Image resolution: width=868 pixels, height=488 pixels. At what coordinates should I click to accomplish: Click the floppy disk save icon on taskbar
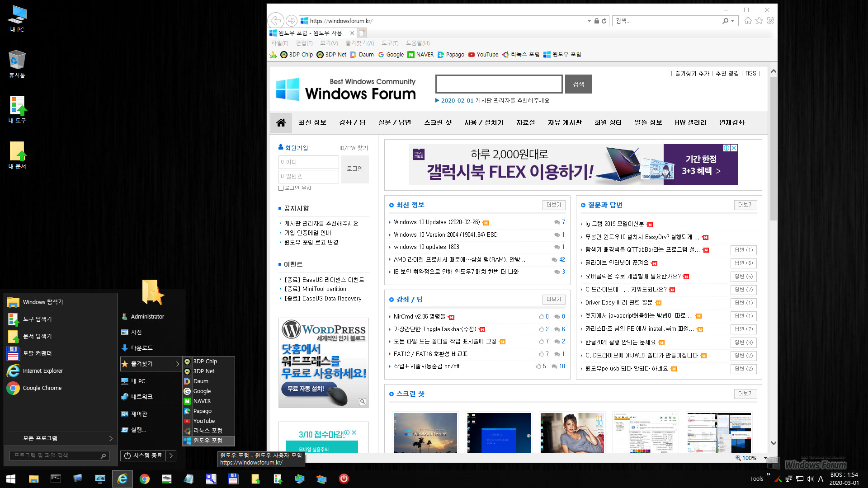(x=233, y=479)
